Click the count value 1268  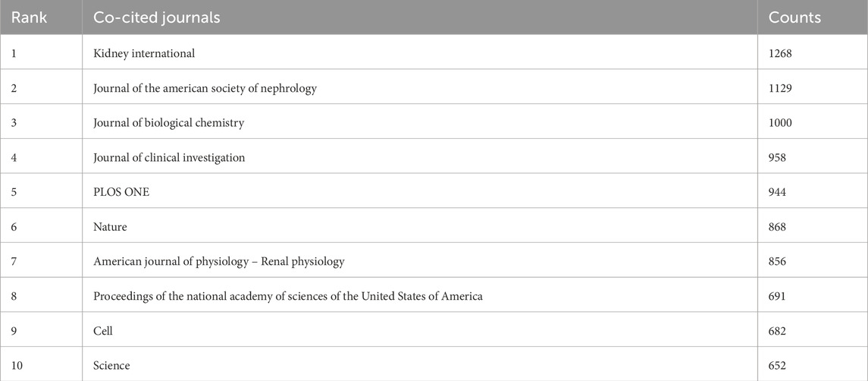click(780, 53)
